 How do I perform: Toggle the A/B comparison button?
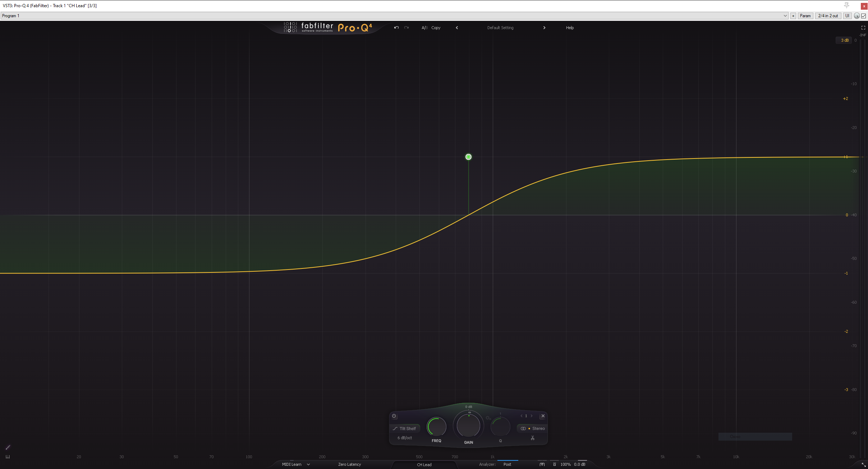pos(424,28)
